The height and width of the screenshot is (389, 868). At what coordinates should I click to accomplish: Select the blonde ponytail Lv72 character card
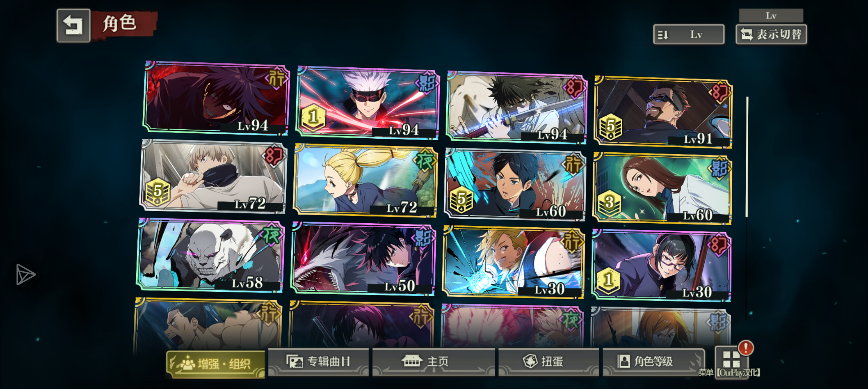[x=366, y=180]
